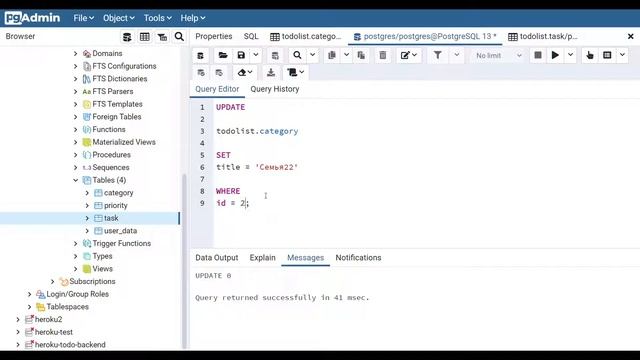This screenshot has width=640, height=360.
Task: Switch to the Properties tab
Action: (x=213, y=36)
